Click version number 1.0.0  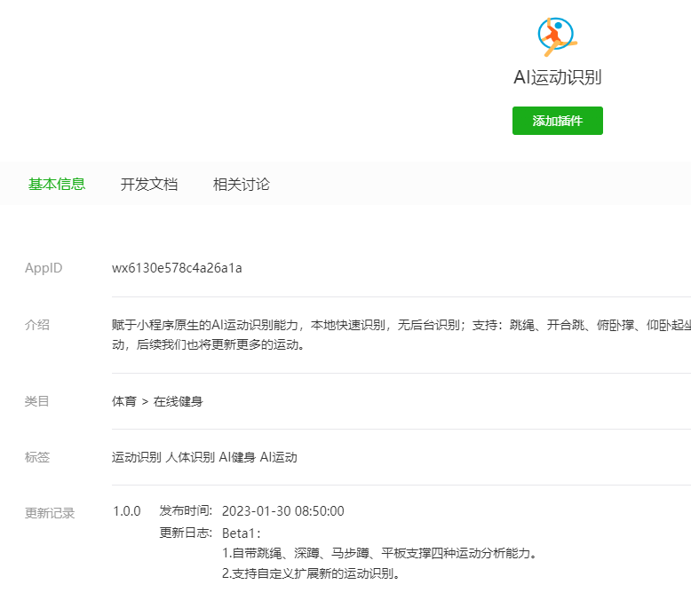point(126,511)
